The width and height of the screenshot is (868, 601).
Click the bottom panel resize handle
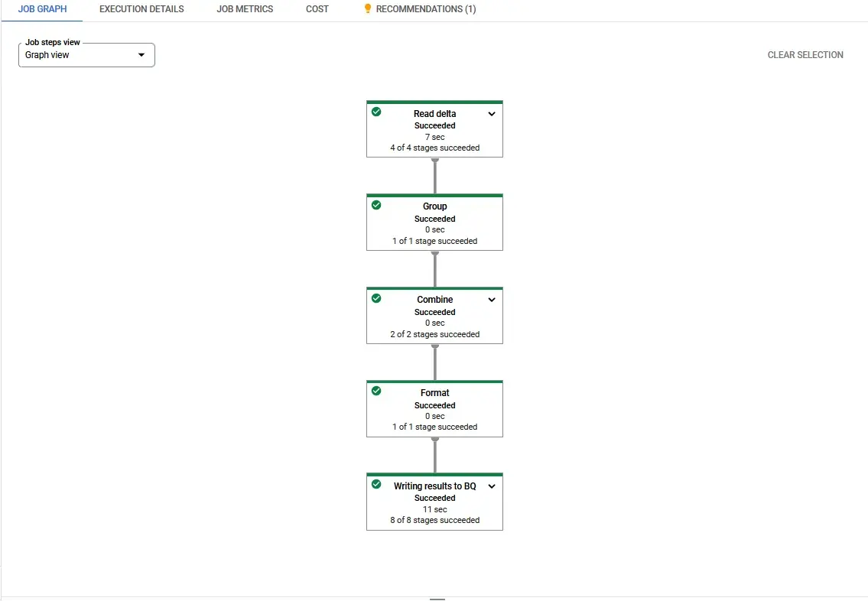(x=437, y=599)
